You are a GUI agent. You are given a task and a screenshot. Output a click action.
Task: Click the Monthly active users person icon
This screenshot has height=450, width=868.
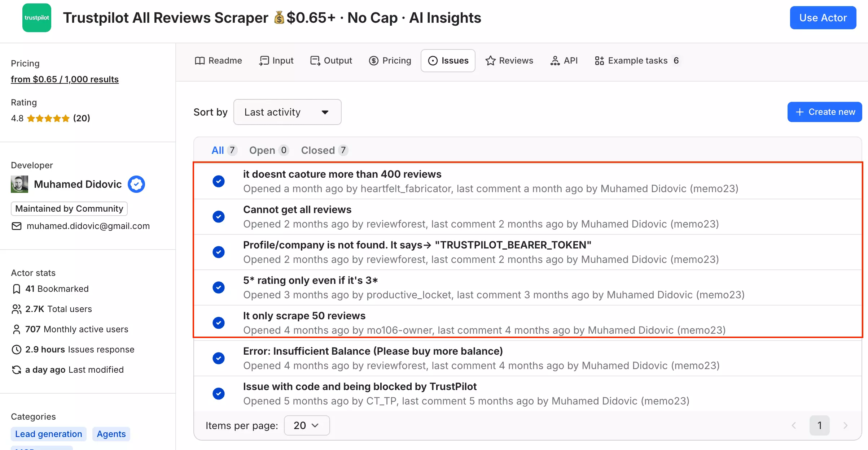(17, 329)
